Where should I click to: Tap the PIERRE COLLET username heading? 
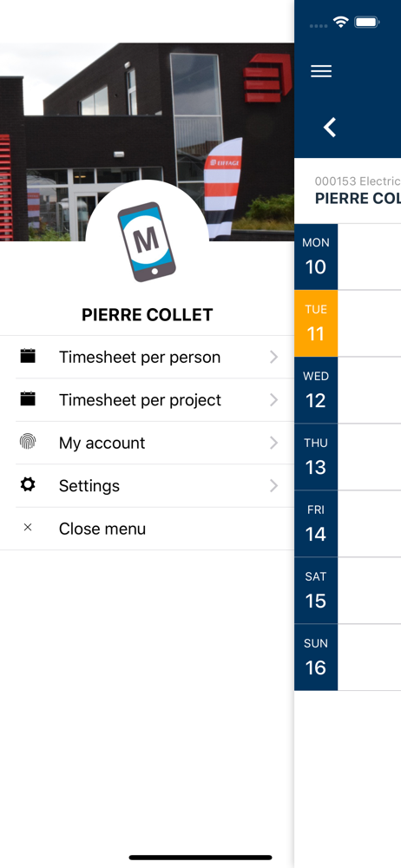click(148, 314)
